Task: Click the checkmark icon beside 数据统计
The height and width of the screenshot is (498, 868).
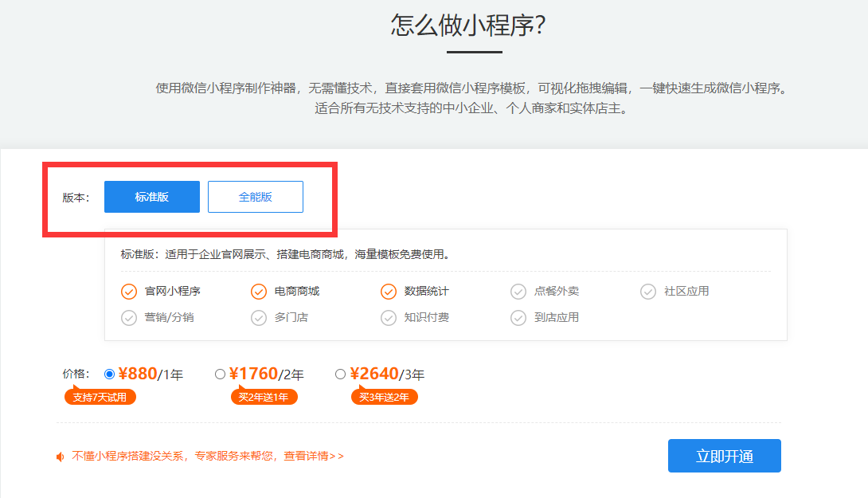Action: tap(389, 292)
